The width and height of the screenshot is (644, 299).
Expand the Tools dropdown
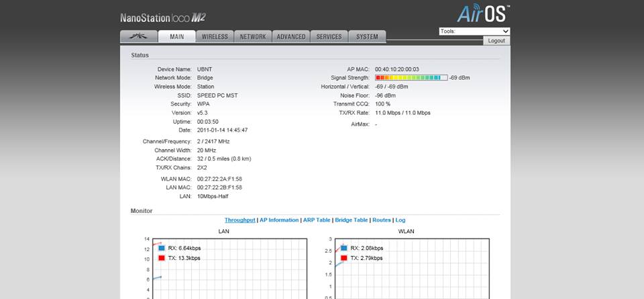[x=474, y=32]
